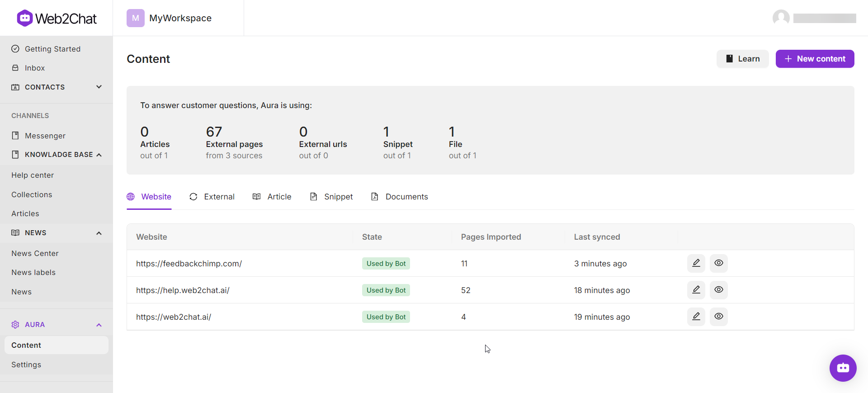Click https://feedbackchimp.com/ website link
The width and height of the screenshot is (868, 393).
(x=189, y=264)
